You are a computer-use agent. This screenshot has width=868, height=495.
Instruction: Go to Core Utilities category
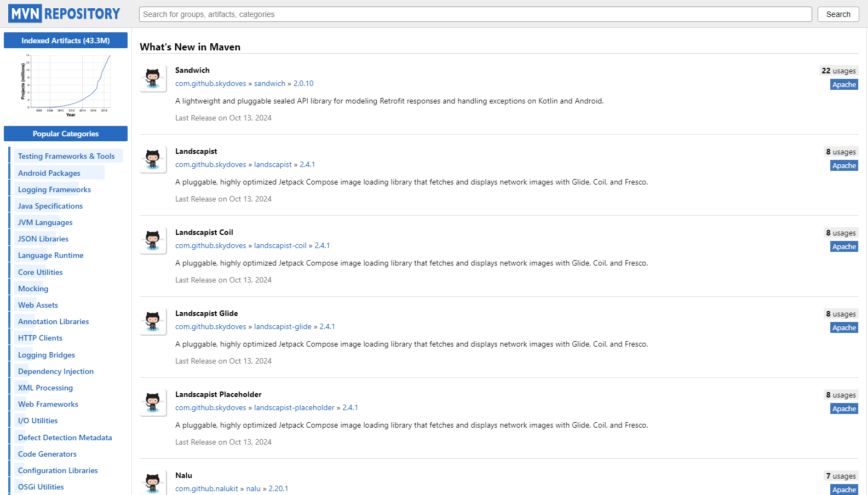point(41,272)
